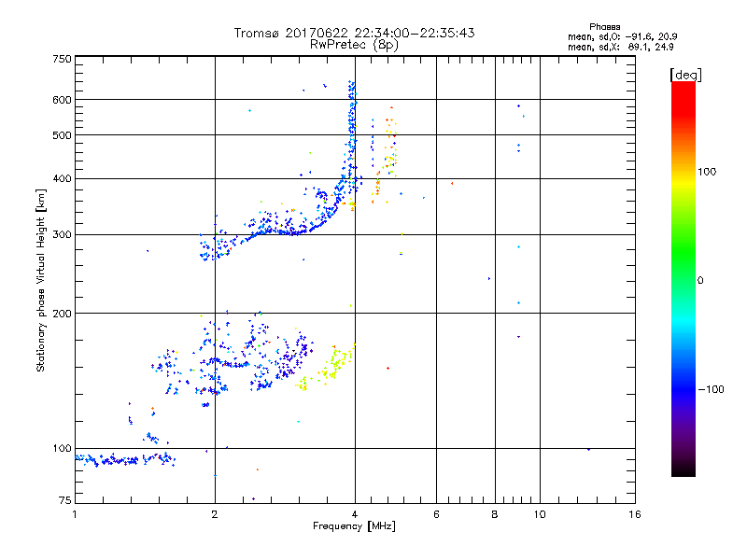Click the 'RwPretec (8p)' subtitle
This screenshot has height=560, width=747.
354,44
